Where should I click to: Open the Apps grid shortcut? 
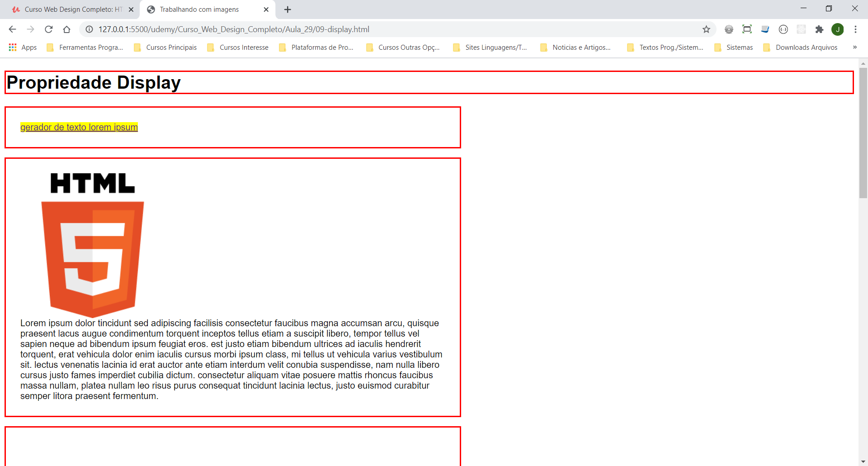click(23, 48)
